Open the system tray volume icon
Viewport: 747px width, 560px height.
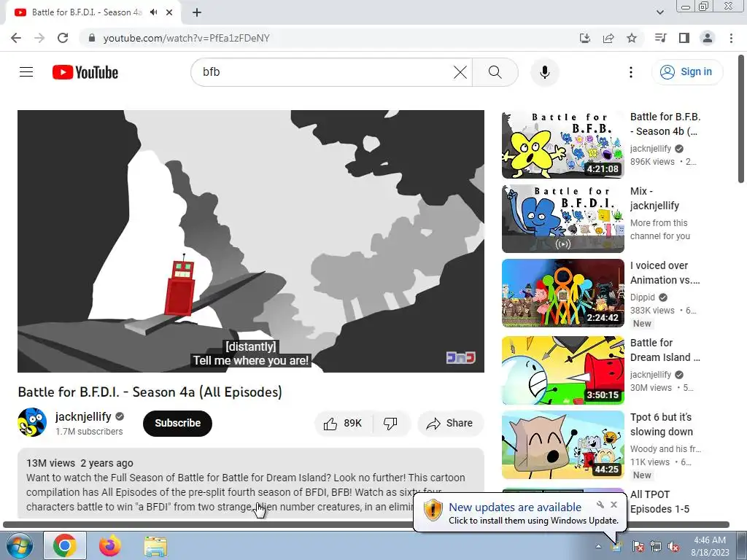pyautogui.click(x=673, y=546)
